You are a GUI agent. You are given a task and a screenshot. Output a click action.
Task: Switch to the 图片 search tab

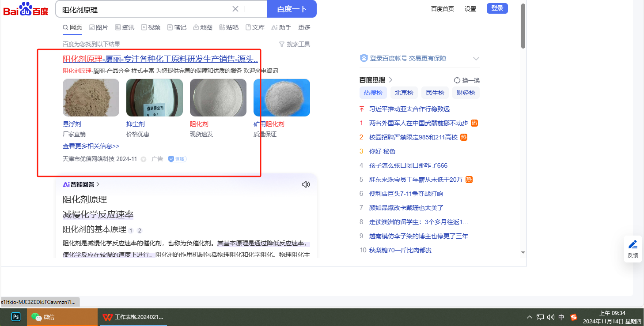point(98,27)
